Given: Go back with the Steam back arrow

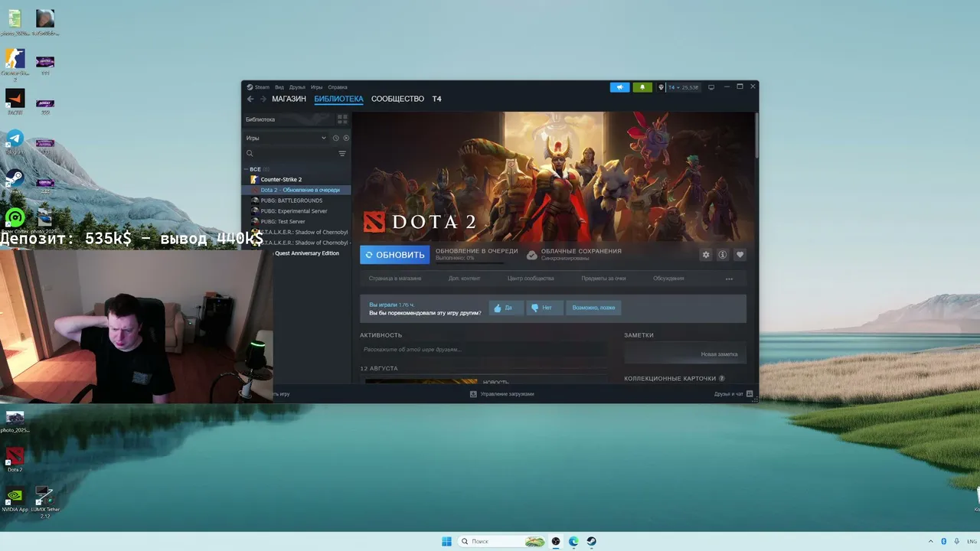Looking at the screenshot, I should click(x=250, y=99).
